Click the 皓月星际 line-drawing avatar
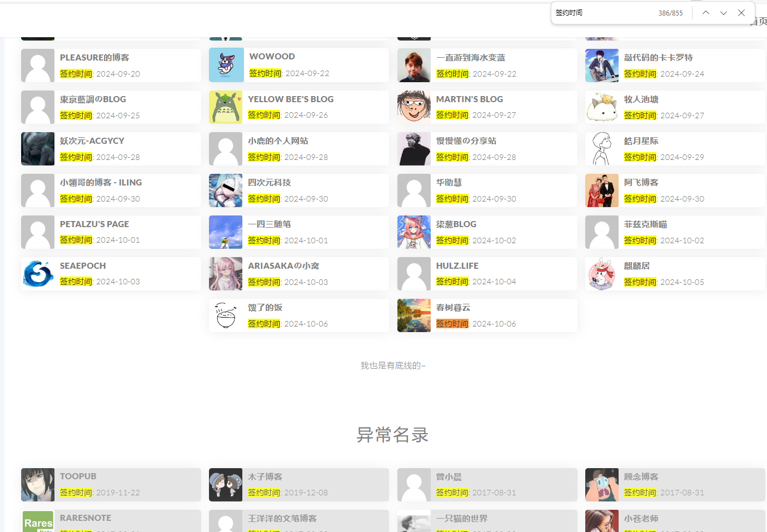This screenshot has height=532, width=767. [601, 149]
